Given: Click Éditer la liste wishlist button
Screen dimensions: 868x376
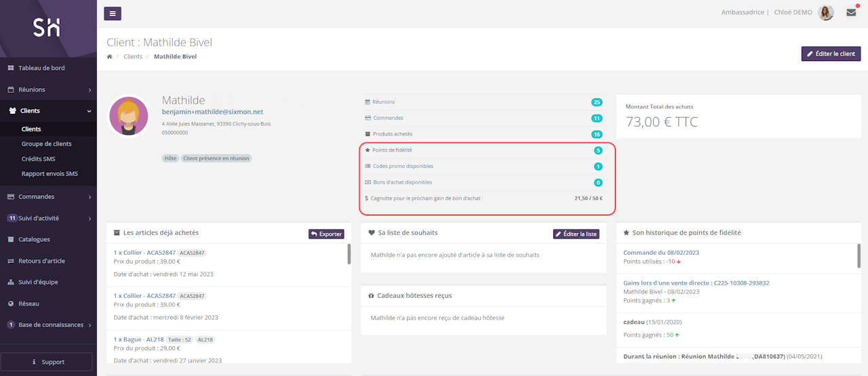Looking at the screenshot, I should point(576,234).
